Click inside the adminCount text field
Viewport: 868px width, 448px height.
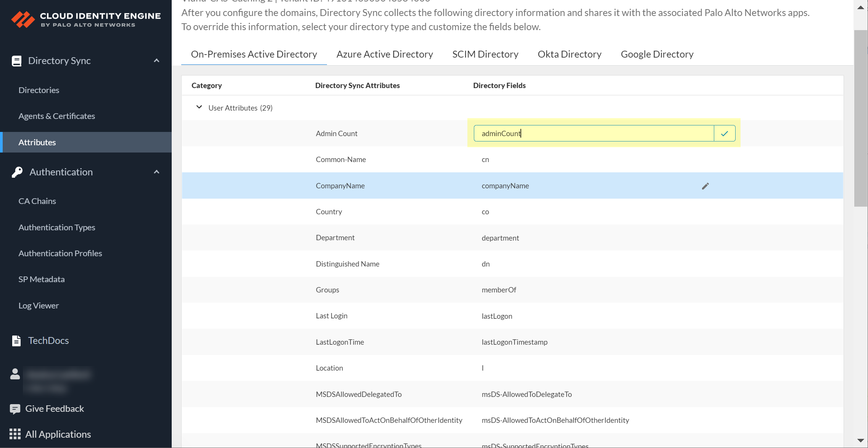click(593, 133)
